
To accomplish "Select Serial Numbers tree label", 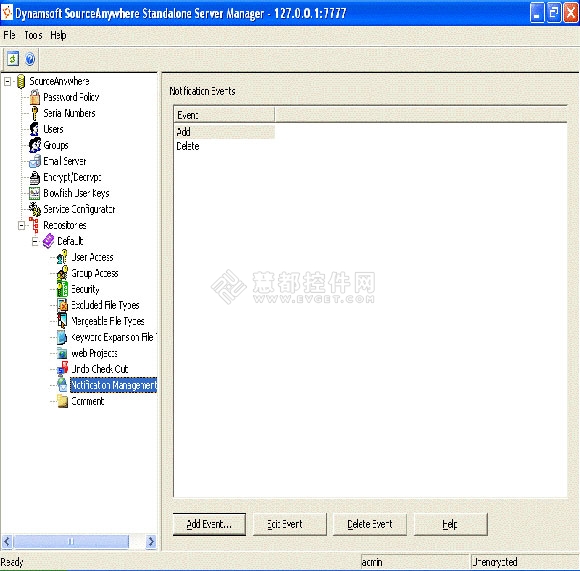I will click(70, 113).
